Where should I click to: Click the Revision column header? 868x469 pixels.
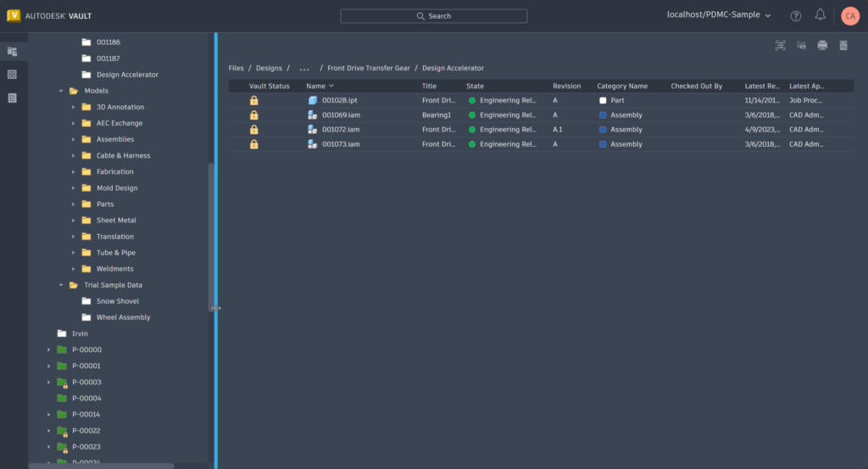coord(566,86)
